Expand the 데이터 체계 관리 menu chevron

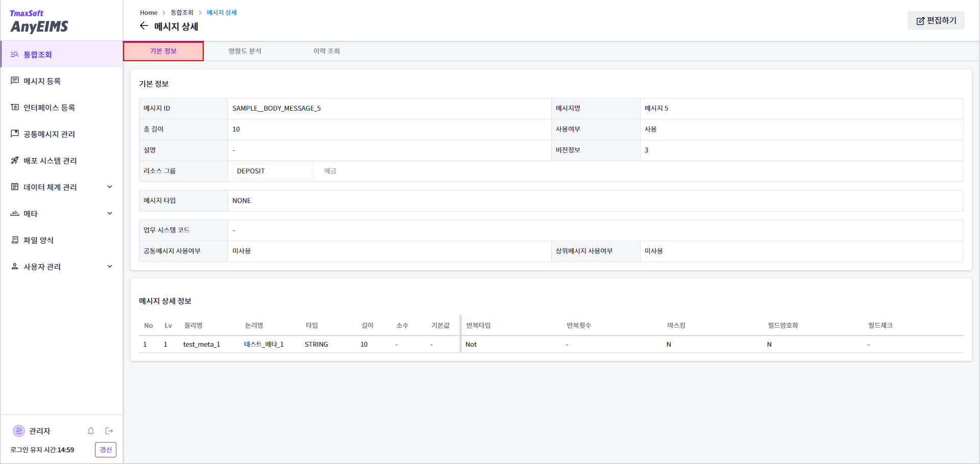tap(110, 187)
